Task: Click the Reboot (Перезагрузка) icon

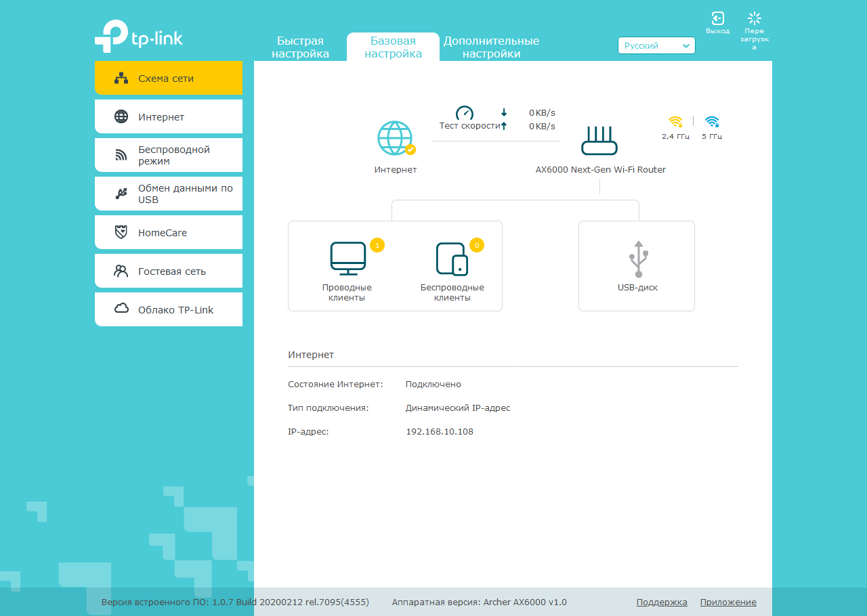Action: [x=755, y=18]
